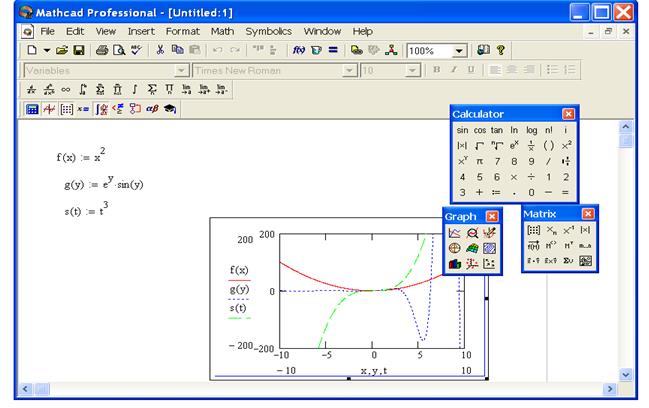Insert a matrix using the Matrix palette icon
649x408 pixels.
(534, 230)
